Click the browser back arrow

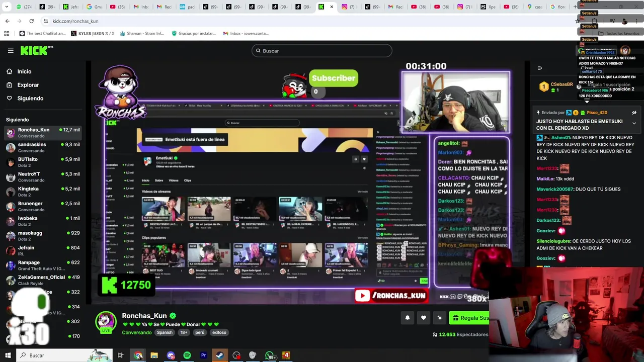pyautogui.click(x=7, y=21)
